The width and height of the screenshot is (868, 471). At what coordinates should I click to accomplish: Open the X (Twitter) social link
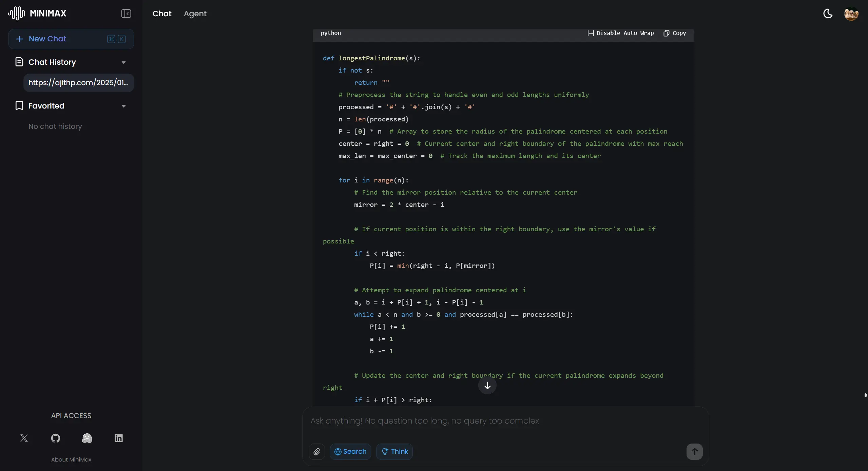(x=24, y=438)
